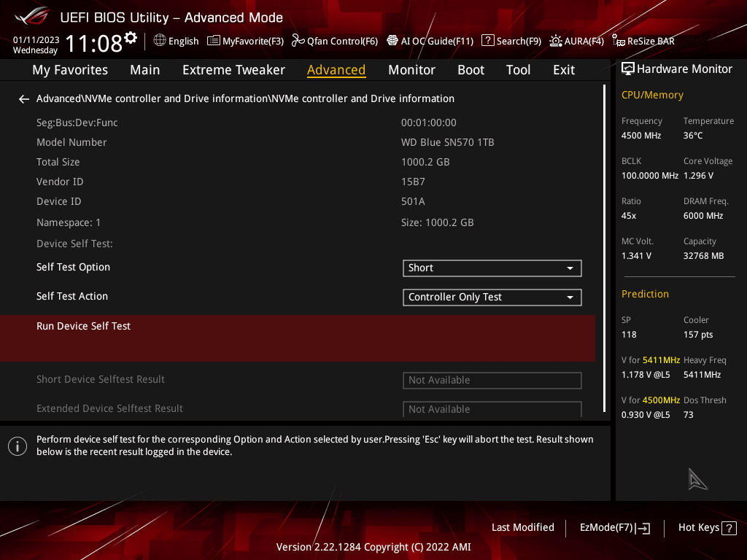Click CPU Frequency 4500 MHz value
The width and height of the screenshot is (747, 560).
coord(641,136)
